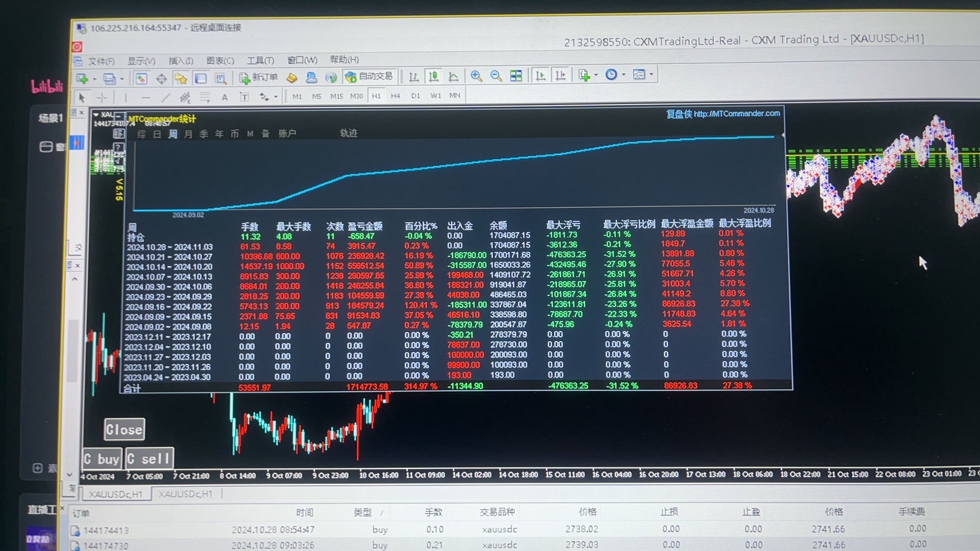Screen dimensions: 980x551
Task: Open the indicators list dropdown arrow
Action: tap(596, 75)
